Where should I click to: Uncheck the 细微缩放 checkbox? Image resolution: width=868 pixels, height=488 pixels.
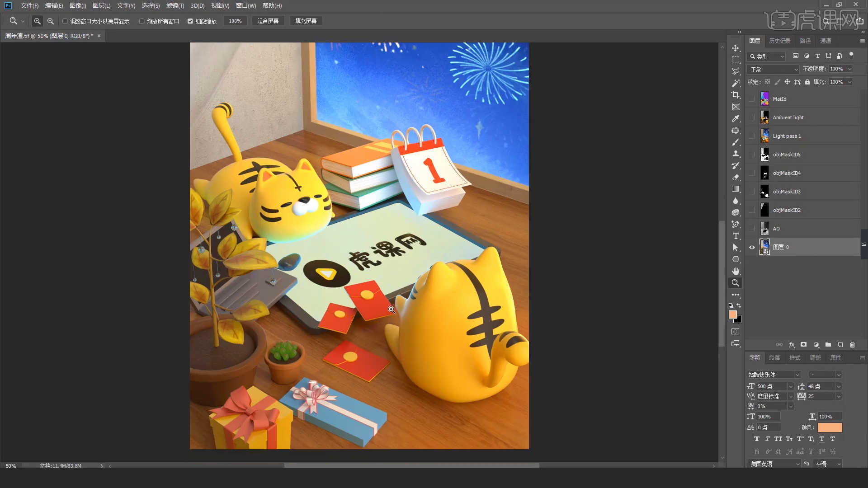pyautogui.click(x=190, y=21)
